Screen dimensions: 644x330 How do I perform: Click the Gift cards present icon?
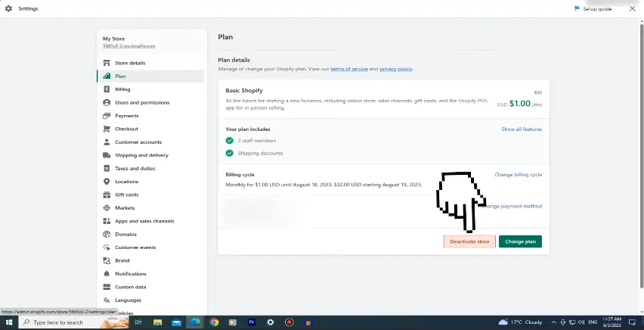click(107, 195)
